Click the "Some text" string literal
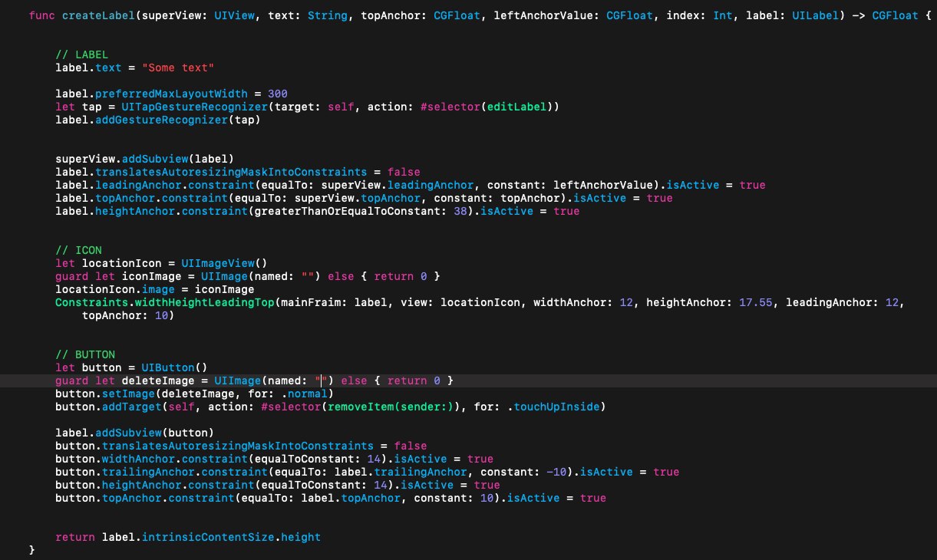Viewport: 937px width, 560px height. coord(177,68)
